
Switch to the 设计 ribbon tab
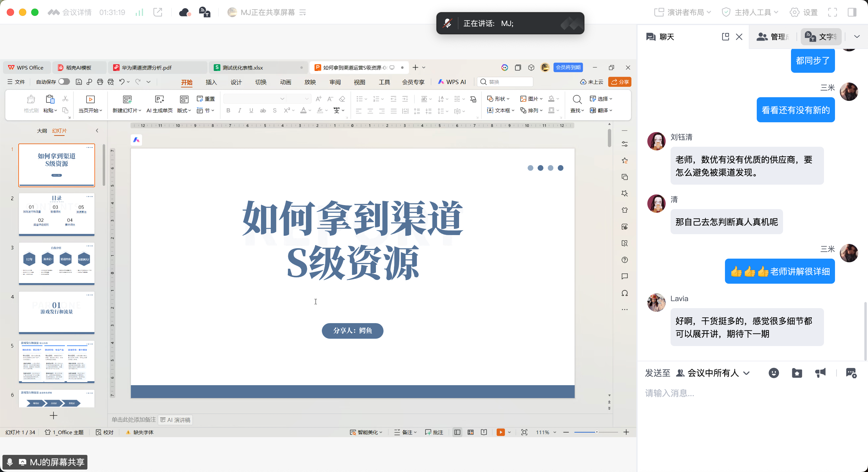click(236, 82)
